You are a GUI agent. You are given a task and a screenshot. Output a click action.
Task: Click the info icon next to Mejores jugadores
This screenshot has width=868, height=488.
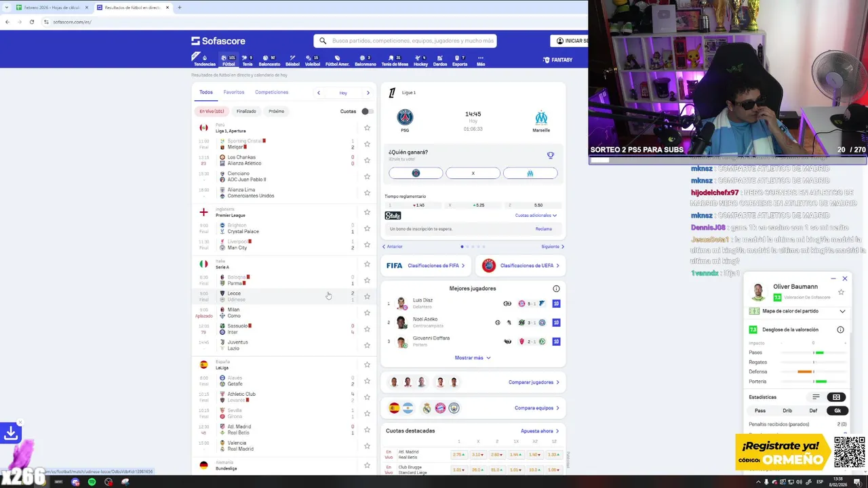556,289
